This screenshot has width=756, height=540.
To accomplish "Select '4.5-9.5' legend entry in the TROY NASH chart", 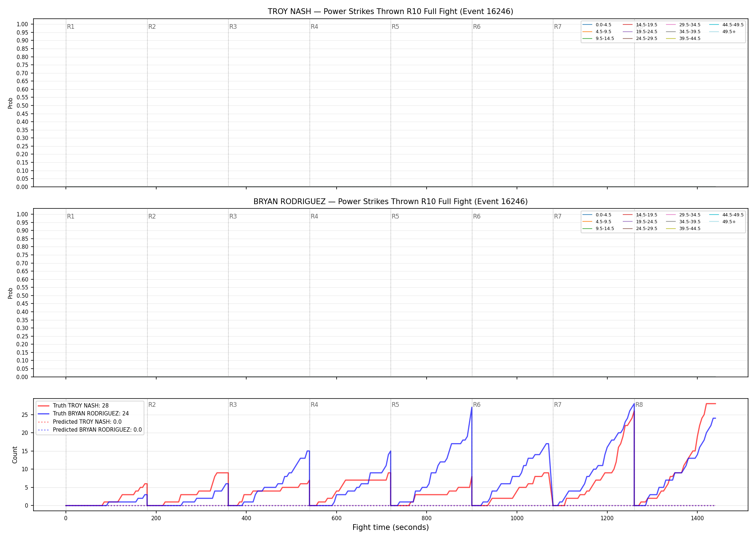I will (597, 32).
